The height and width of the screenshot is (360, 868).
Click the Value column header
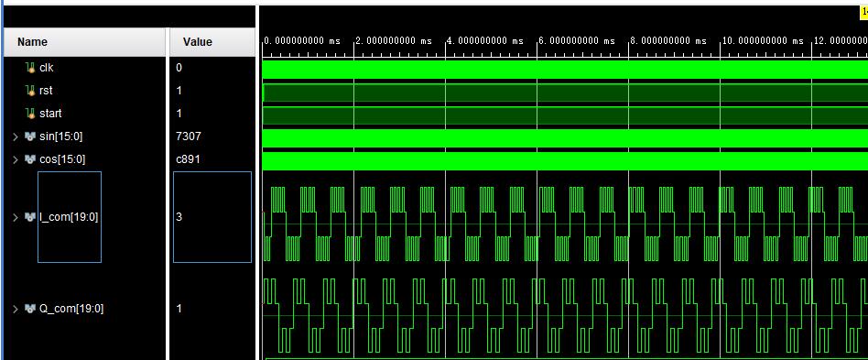(212, 42)
